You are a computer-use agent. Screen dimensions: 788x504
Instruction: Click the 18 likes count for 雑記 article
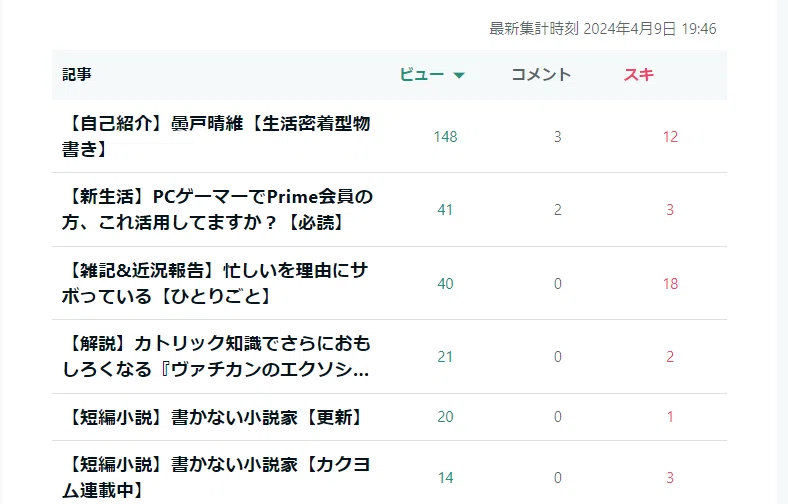670,284
